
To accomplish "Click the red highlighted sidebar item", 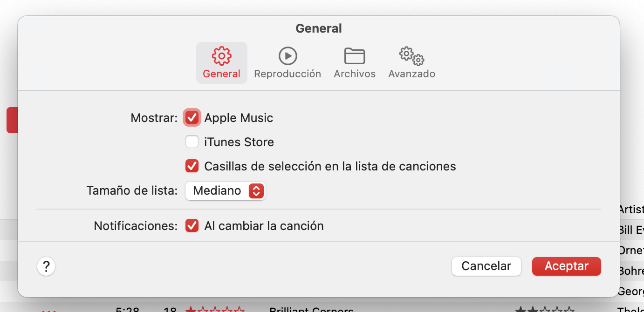I will point(12,120).
